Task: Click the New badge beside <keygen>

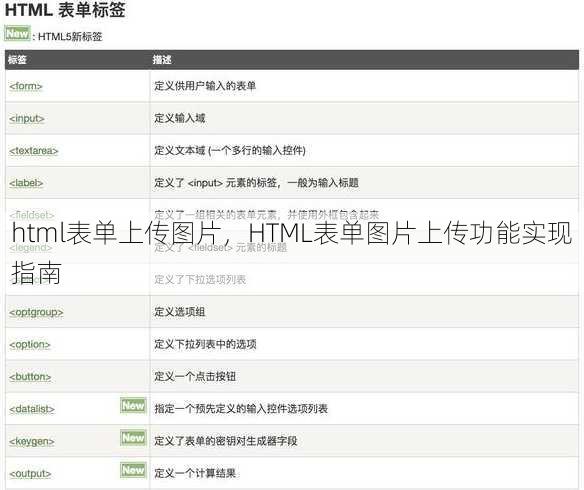Action: pos(133,438)
